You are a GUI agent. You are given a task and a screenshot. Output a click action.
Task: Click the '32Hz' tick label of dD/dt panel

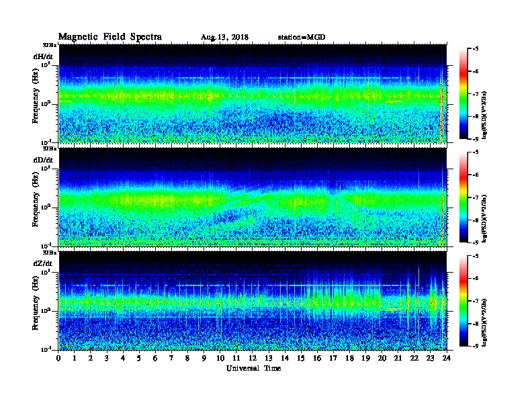[49, 148]
